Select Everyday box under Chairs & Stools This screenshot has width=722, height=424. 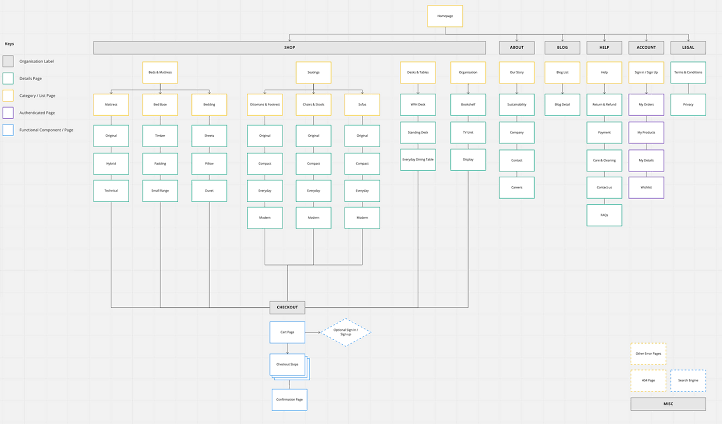click(x=314, y=191)
